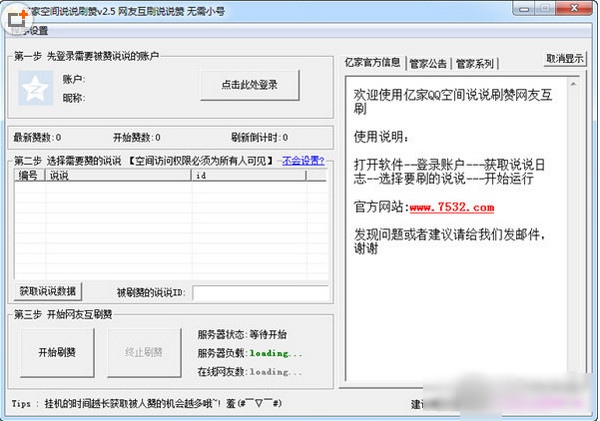Screen dimensions: 600x421
Task: Switch to the 管家系列 tab
Action: point(475,64)
